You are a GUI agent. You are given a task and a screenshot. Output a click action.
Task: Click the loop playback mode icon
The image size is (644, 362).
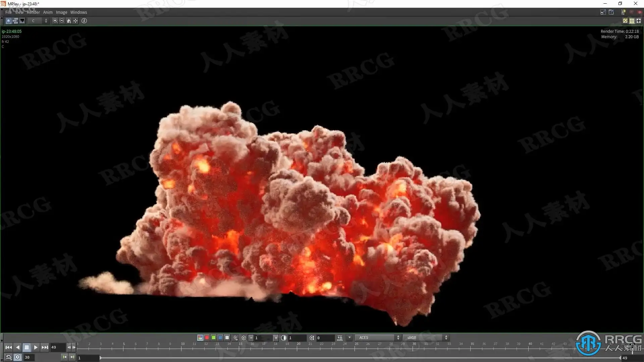click(x=9, y=357)
